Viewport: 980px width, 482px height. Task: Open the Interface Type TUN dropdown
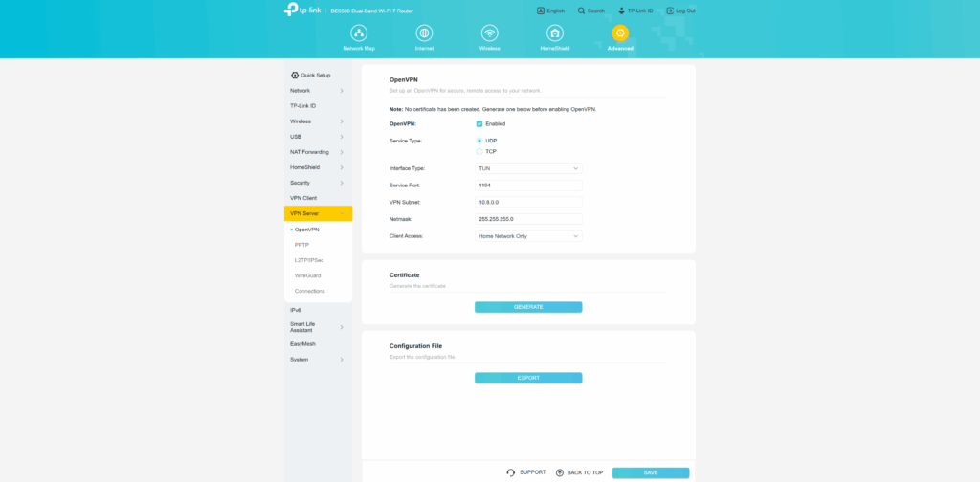(x=528, y=168)
